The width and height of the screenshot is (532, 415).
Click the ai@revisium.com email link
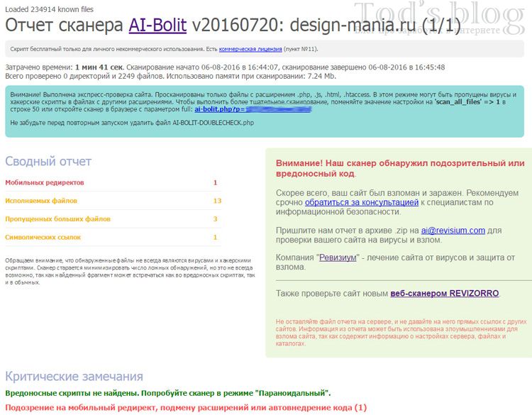click(x=453, y=230)
